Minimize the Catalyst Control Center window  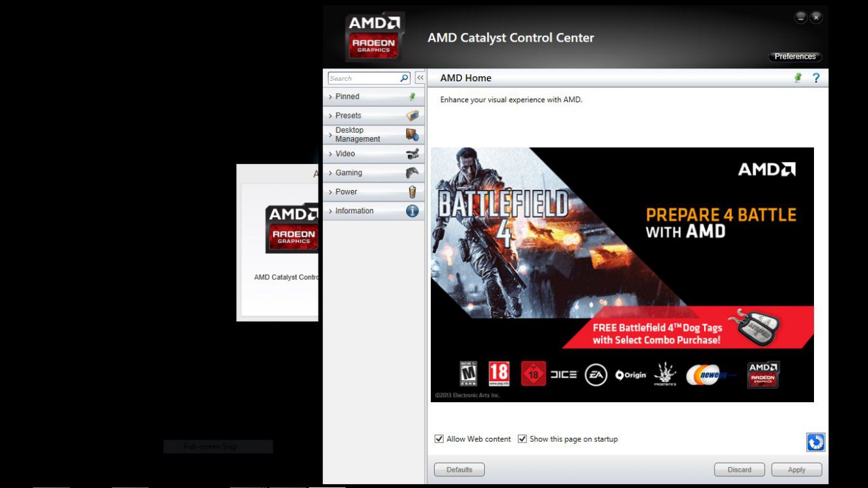(x=801, y=18)
